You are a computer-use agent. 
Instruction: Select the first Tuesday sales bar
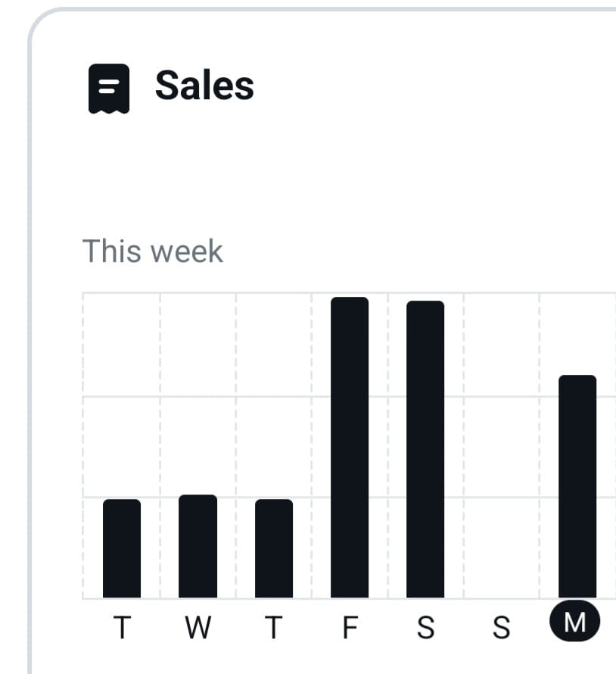click(122, 548)
